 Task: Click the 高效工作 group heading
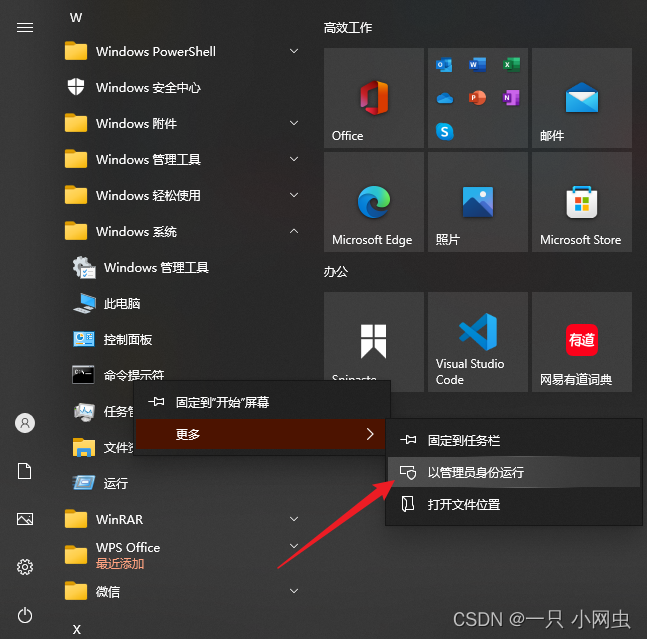point(348,28)
